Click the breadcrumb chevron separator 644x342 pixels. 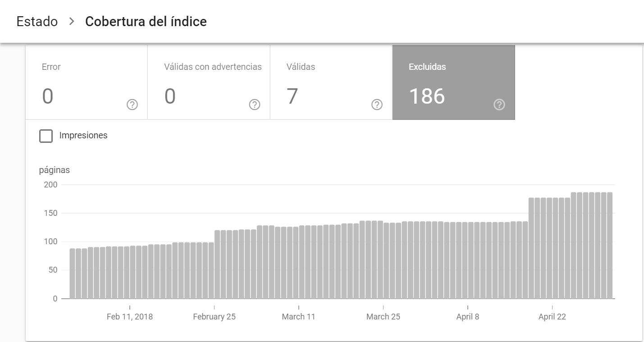(71, 22)
